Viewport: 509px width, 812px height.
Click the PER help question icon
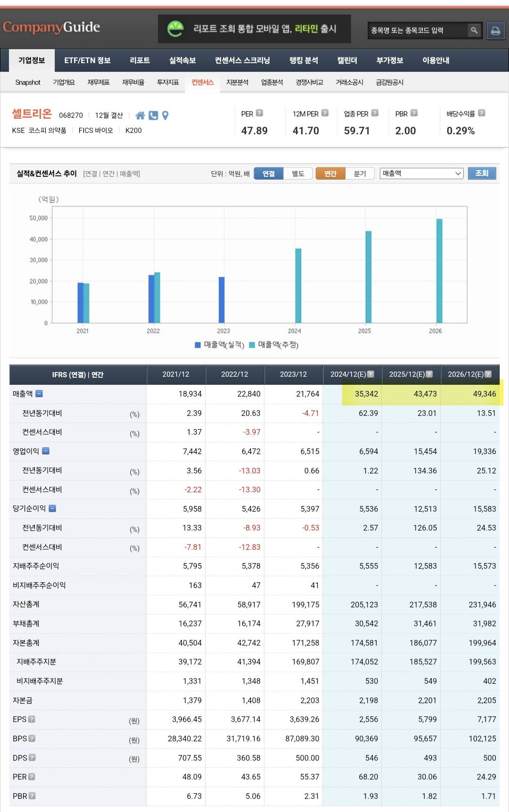(x=259, y=113)
